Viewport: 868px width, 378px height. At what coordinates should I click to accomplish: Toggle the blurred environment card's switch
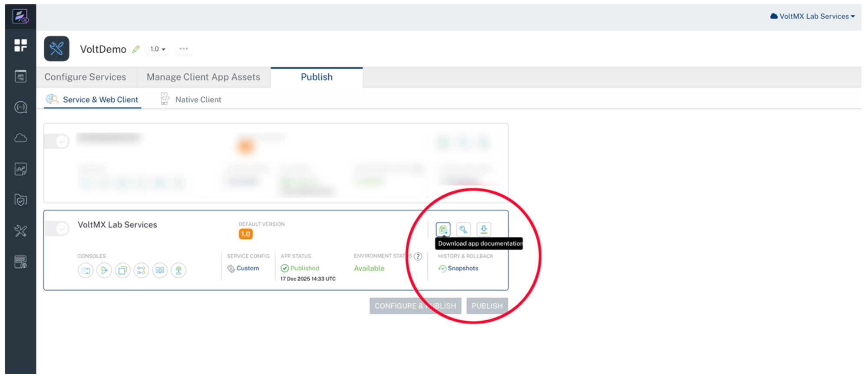pyautogui.click(x=58, y=141)
